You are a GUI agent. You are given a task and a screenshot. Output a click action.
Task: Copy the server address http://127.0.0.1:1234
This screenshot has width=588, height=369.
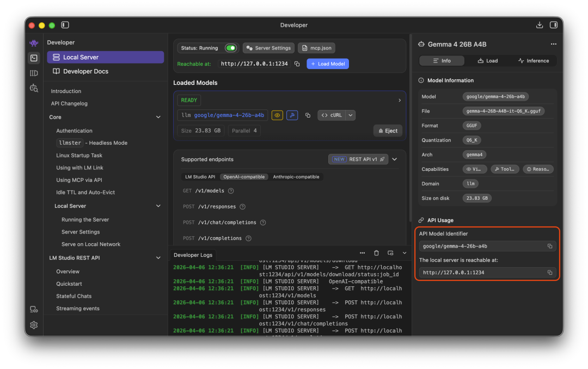tap(550, 273)
